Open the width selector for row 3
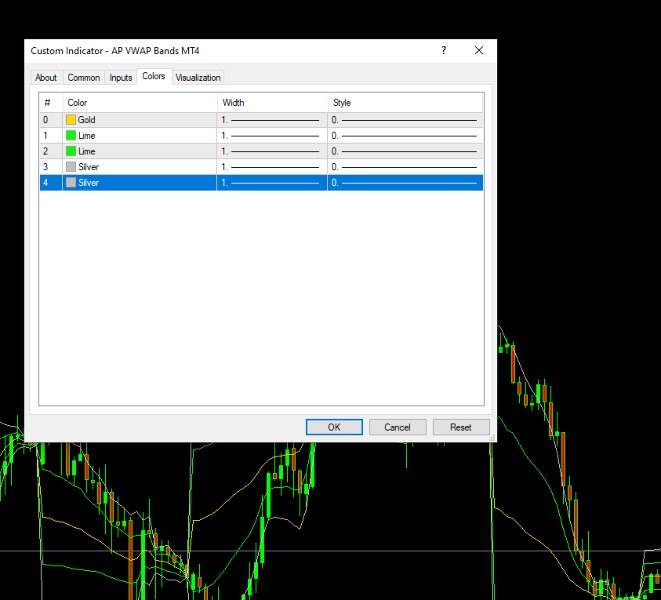The image size is (661, 600). coord(272,167)
